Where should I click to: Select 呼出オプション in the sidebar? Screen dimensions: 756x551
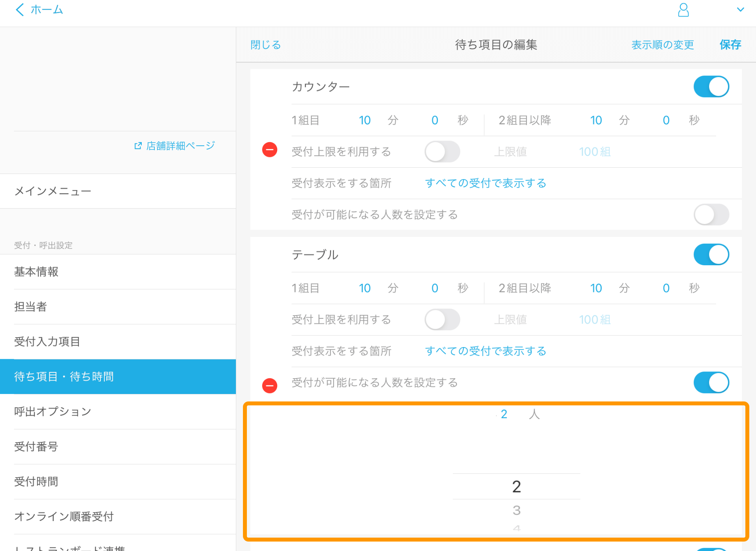[x=118, y=412]
